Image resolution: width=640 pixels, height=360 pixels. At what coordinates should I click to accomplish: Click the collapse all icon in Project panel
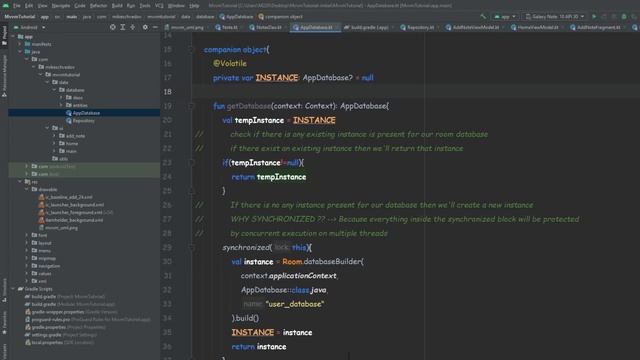pyautogui.click(x=133, y=27)
